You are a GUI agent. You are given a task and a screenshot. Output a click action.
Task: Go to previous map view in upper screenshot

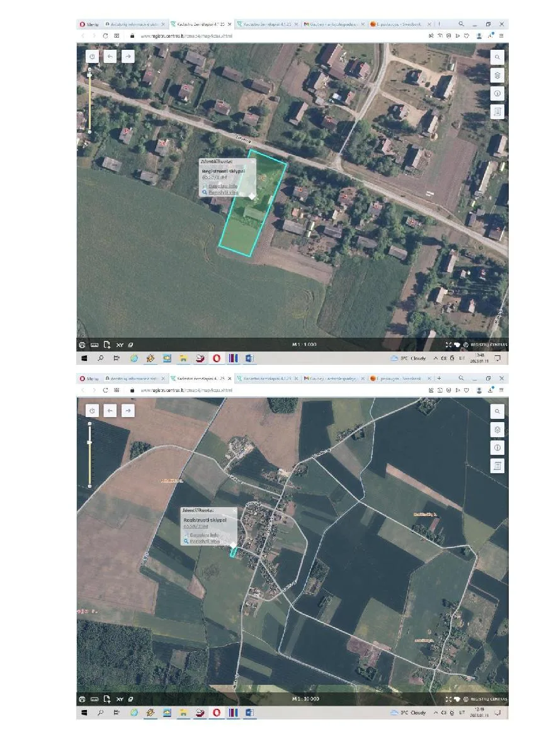[x=110, y=56]
